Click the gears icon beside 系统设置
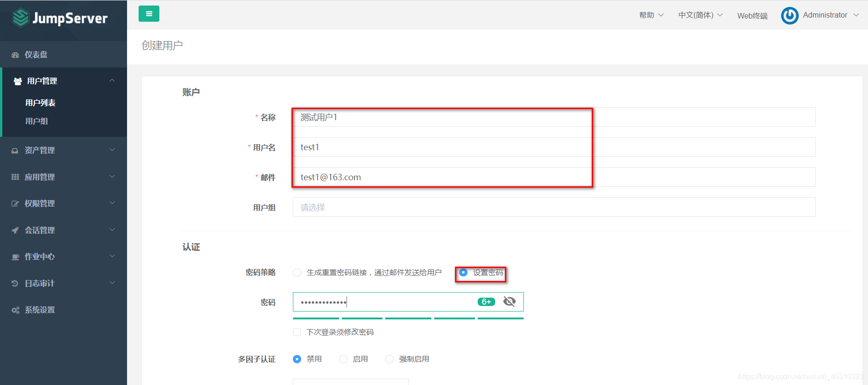 15,310
